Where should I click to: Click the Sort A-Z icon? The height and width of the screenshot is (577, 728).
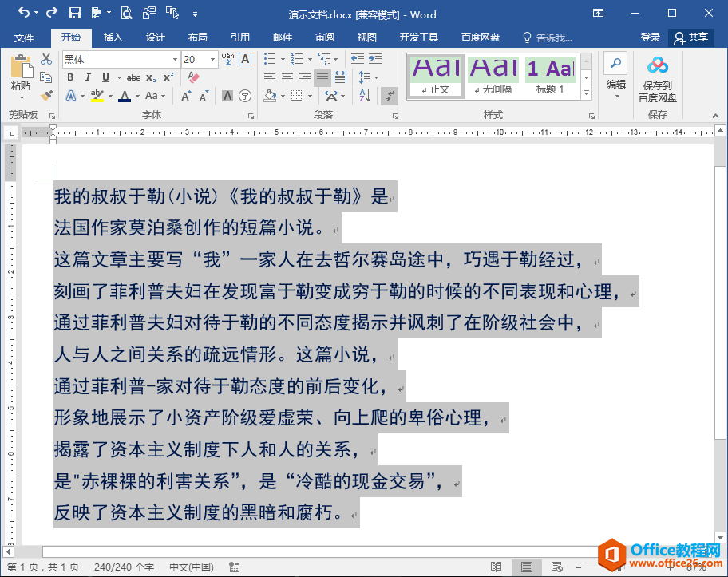[x=365, y=96]
